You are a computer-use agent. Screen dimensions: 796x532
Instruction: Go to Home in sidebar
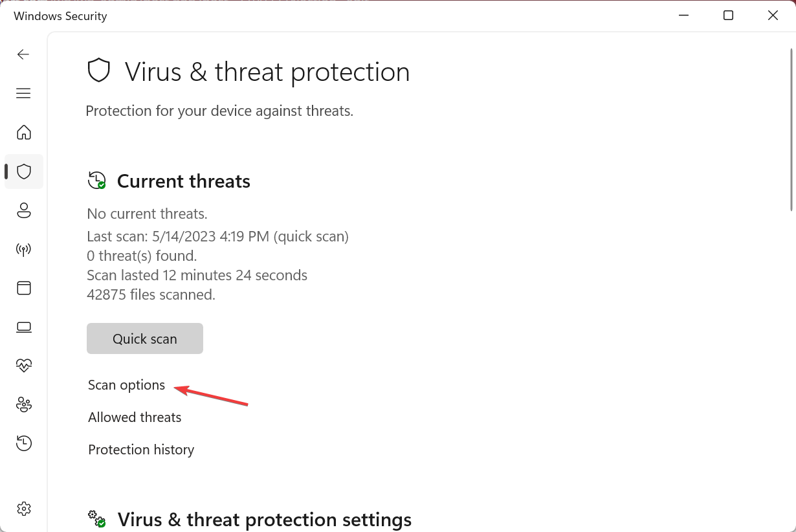(x=24, y=133)
